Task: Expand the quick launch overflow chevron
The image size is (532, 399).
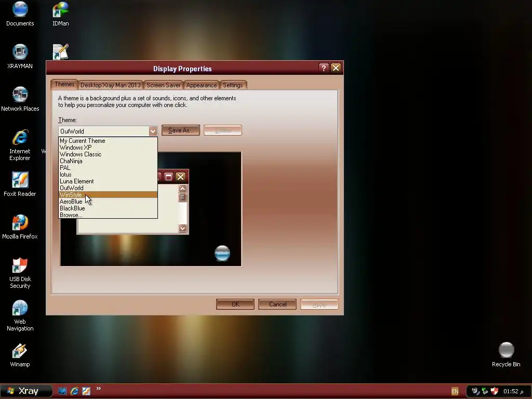Action: pyautogui.click(x=98, y=389)
